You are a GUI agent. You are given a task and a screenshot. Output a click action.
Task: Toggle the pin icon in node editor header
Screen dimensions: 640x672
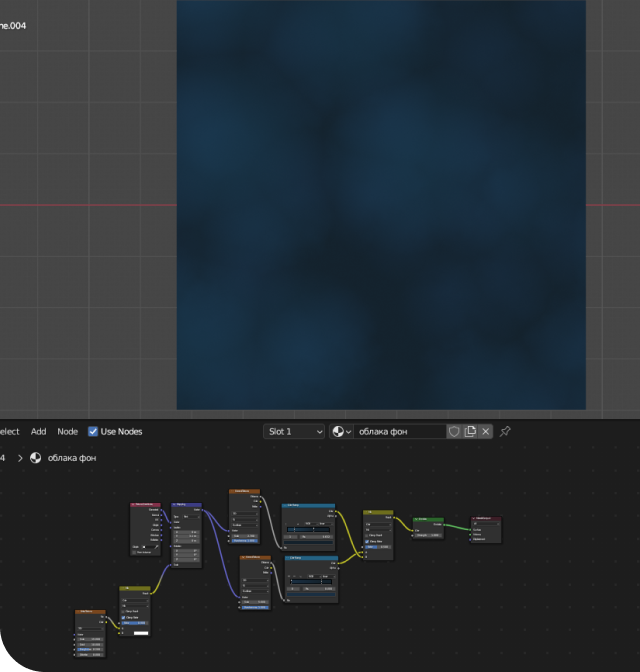point(505,431)
